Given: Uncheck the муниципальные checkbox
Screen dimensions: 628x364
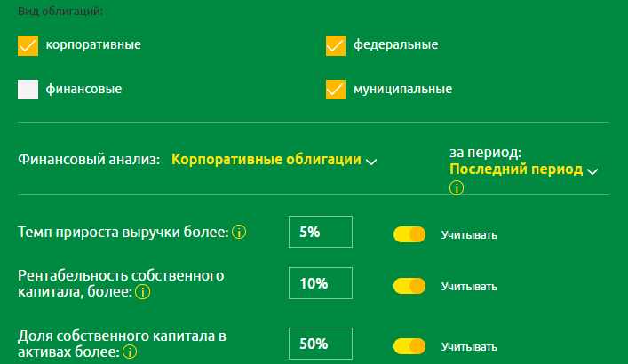Looking at the screenshot, I should pos(336,90).
